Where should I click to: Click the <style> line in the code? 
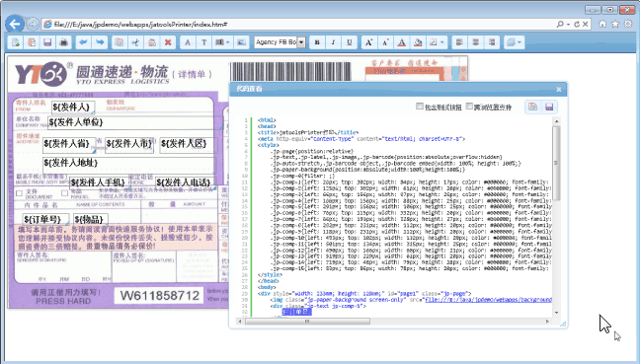[x=269, y=145]
